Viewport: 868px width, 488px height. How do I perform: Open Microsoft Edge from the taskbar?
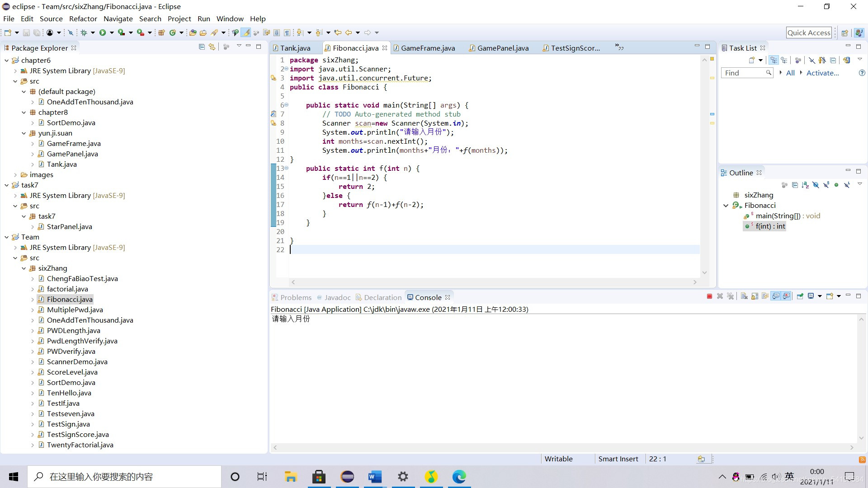pyautogui.click(x=459, y=477)
